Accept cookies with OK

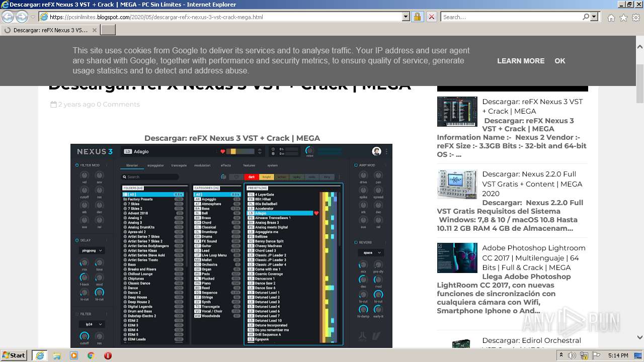click(x=560, y=61)
